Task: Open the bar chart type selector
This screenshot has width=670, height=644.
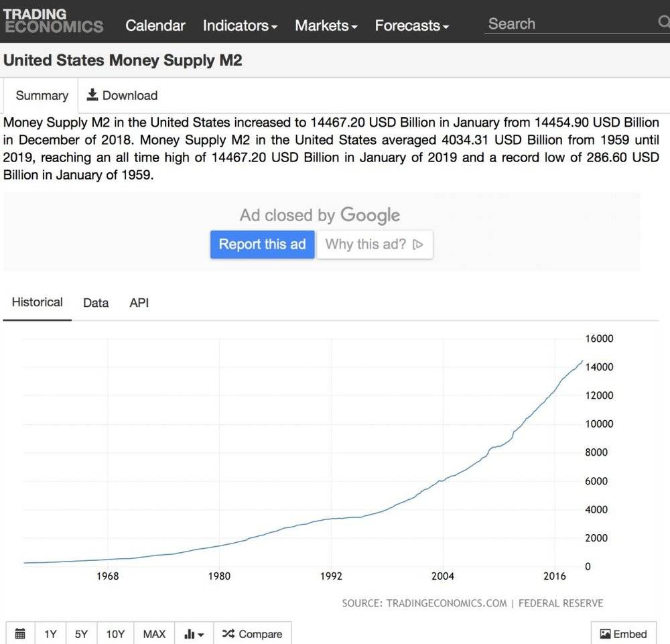Action: 194,634
